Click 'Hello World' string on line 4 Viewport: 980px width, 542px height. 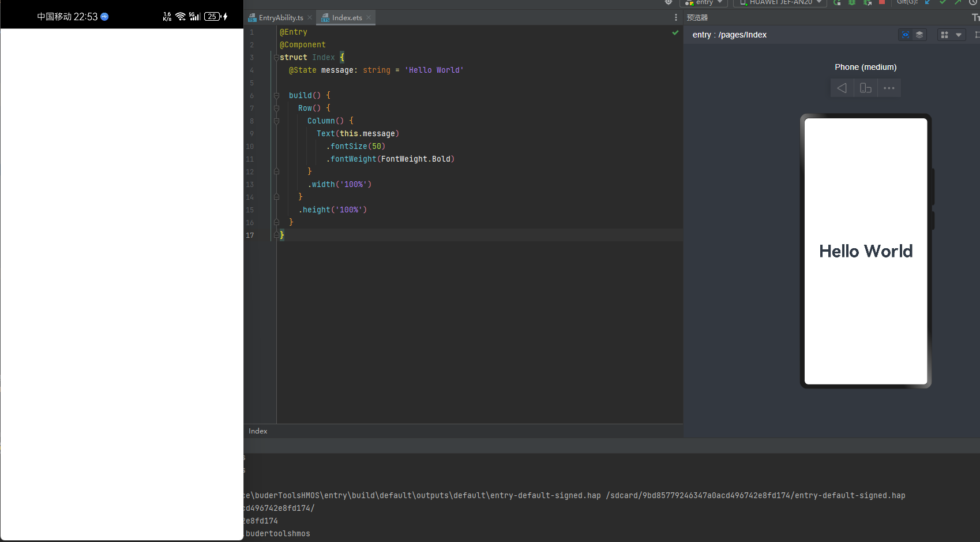click(x=434, y=70)
